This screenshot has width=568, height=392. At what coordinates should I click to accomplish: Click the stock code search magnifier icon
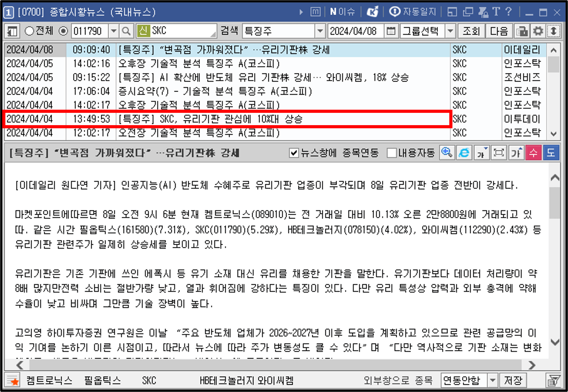[x=126, y=31]
